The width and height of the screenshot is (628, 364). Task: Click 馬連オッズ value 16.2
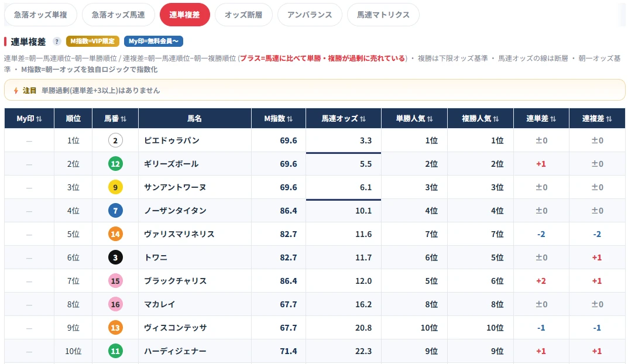363,304
